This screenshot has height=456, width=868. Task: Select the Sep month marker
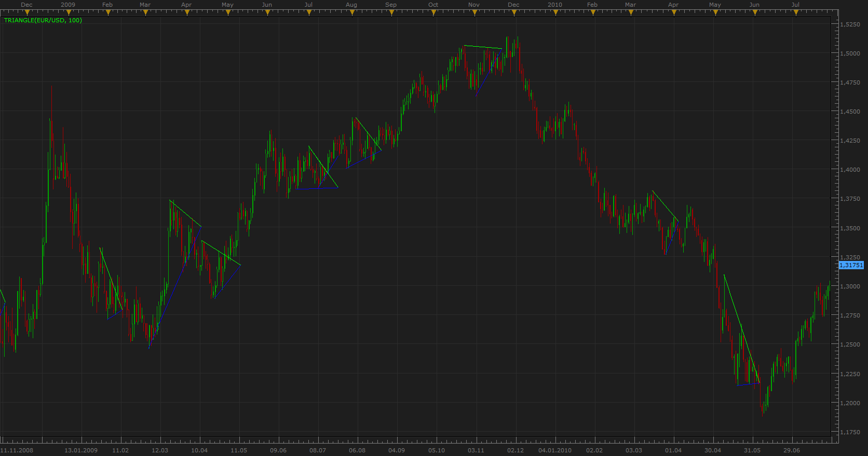pyautogui.click(x=391, y=5)
